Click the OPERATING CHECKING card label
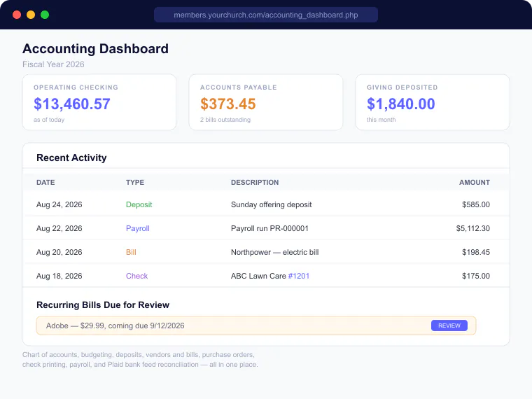 (76, 87)
